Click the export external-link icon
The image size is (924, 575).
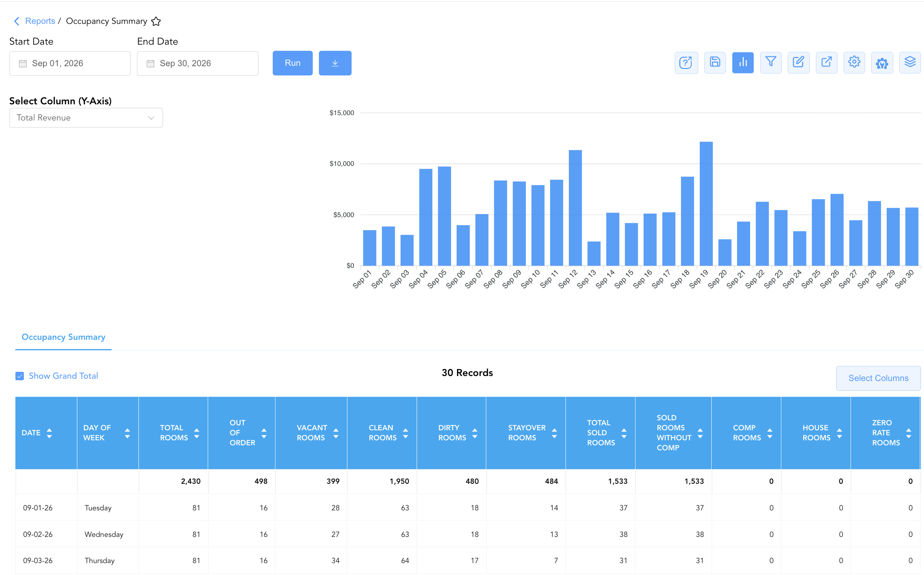[x=826, y=62]
